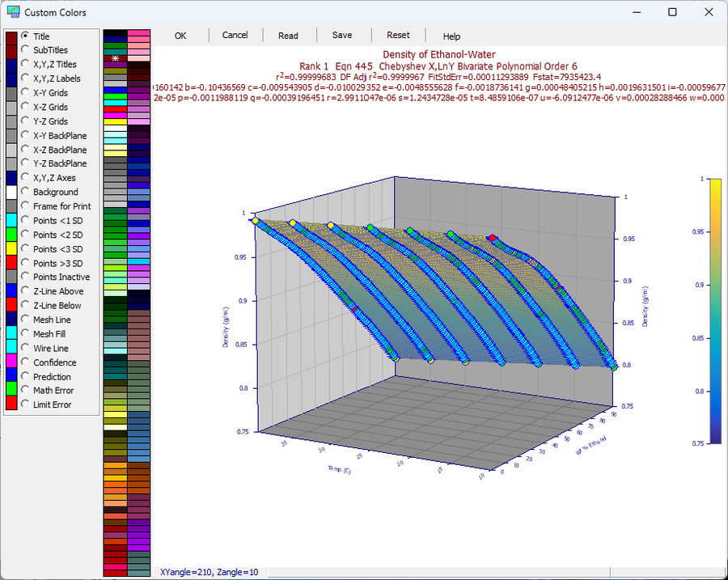
Task: Click the Reset button
Action: click(398, 36)
